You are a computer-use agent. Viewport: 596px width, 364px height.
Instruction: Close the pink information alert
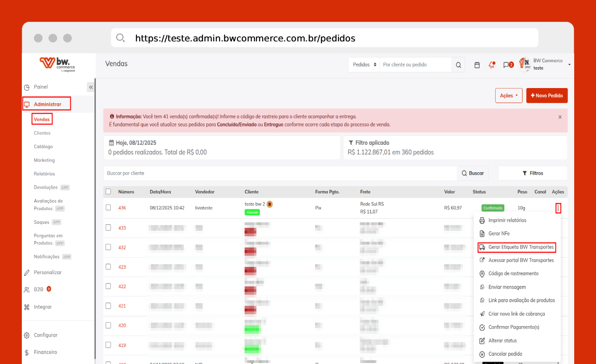(560, 117)
